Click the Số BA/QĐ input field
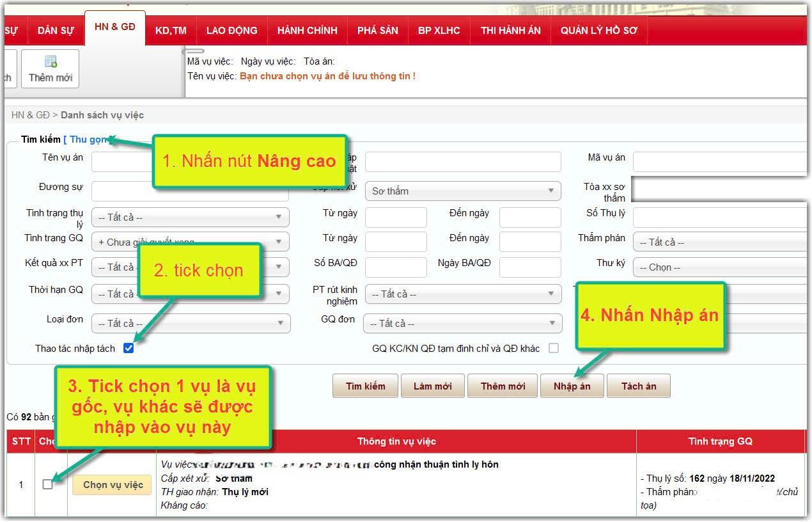The height and width of the screenshot is (522, 812). tap(396, 267)
